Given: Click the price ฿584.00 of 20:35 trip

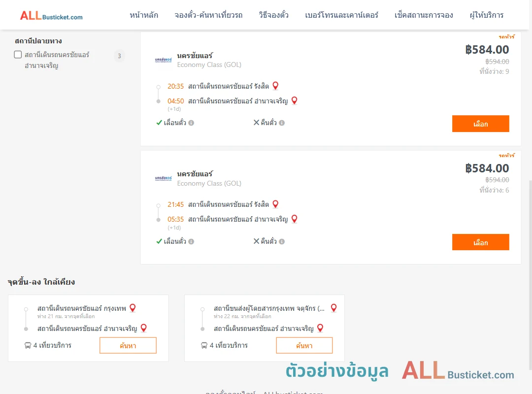Looking at the screenshot, I should pyautogui.click(x=487, y=50).
